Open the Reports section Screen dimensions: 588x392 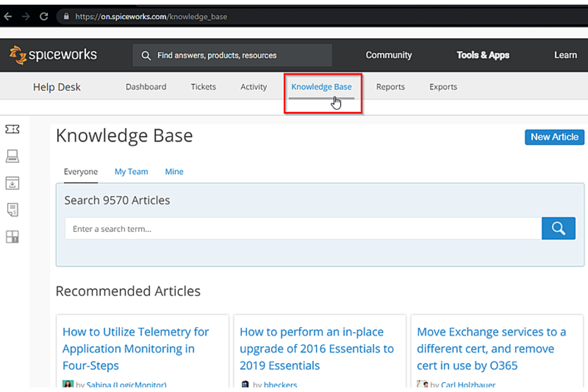(390, 87)
